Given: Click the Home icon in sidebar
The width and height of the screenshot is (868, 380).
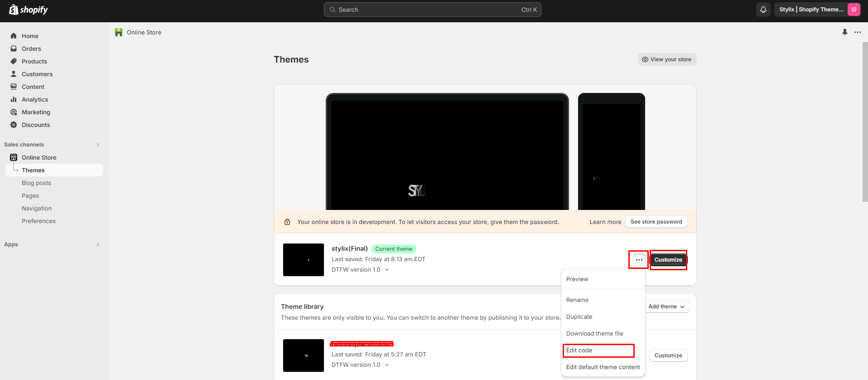Looking at the screenshot, I should (14, 36).
